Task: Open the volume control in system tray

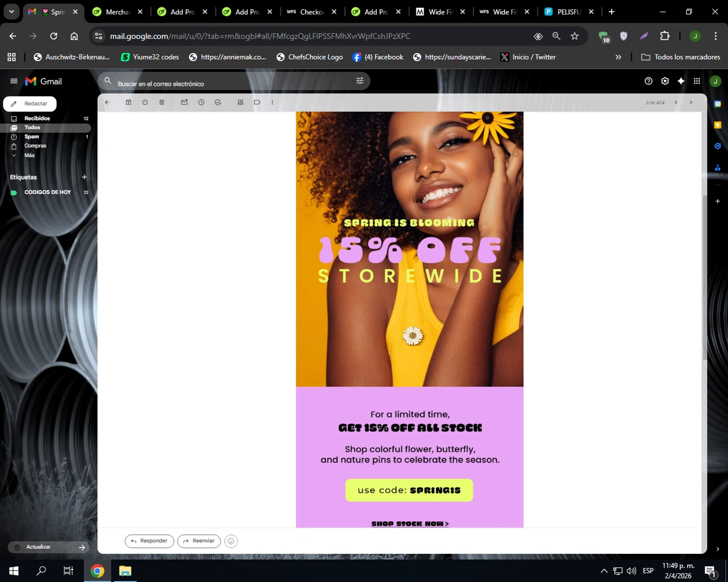Action: (x=631, y=571)
